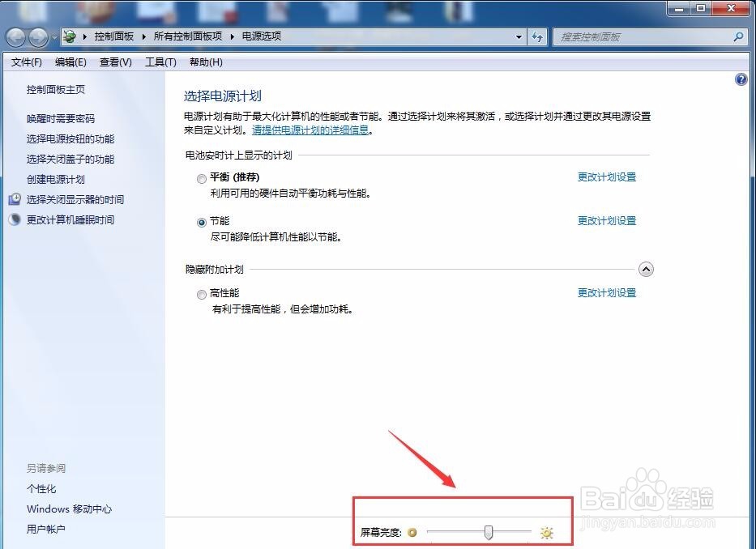Open 更改计划设置 for 节能 plan

click(607, 219)
